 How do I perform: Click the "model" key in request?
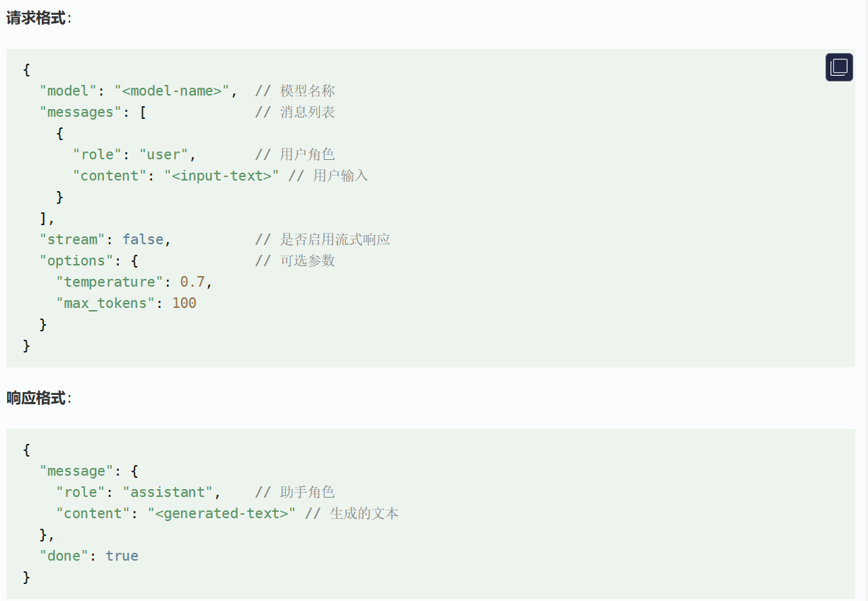tap(68, 91)
